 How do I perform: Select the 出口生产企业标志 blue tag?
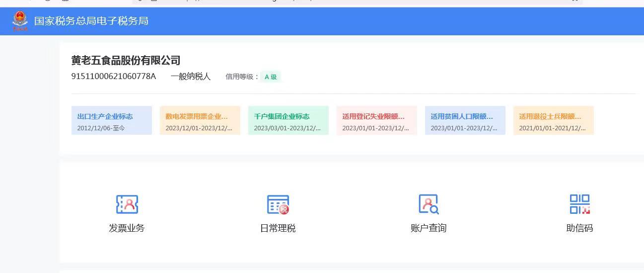click(112, 120)
